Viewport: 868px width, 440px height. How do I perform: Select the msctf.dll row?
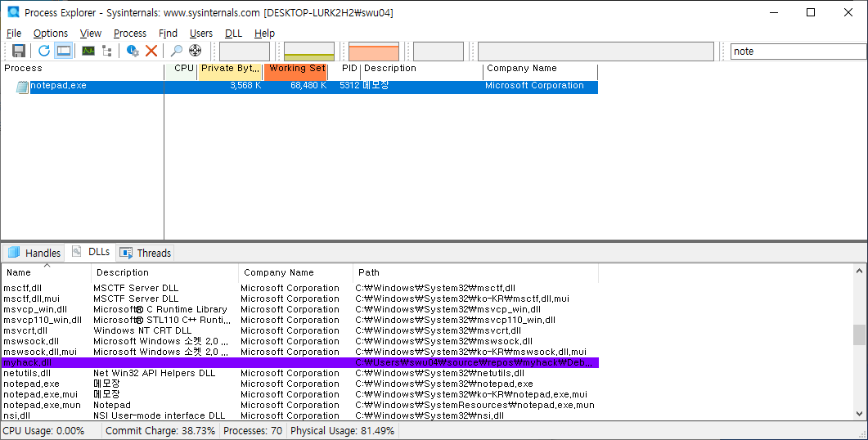[299, 289]
